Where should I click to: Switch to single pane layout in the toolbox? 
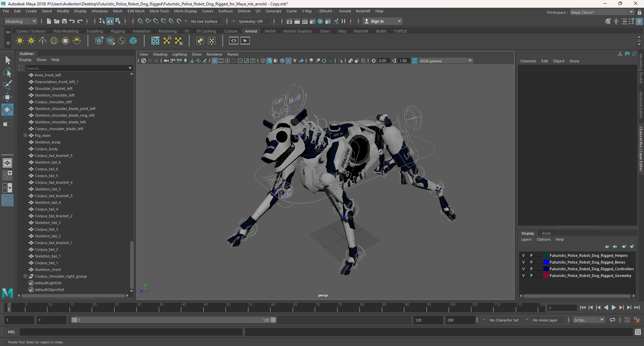7,163
